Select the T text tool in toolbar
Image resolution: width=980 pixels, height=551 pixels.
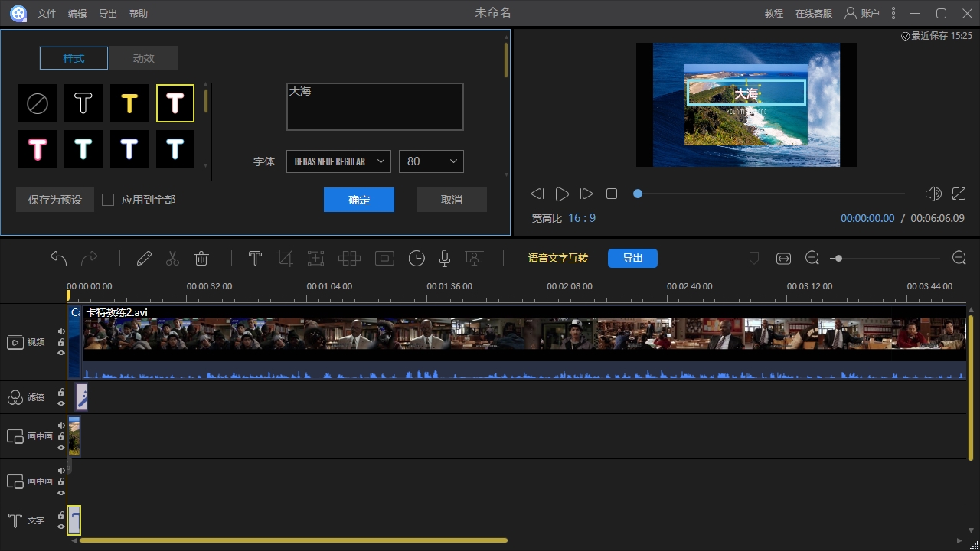tap(255, 259)
